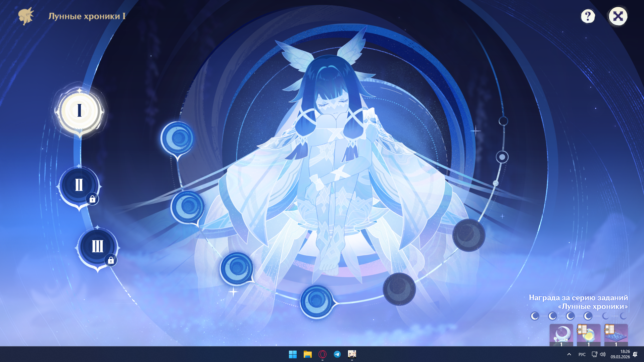The height and width of the screenshot is (362, 644).
Task: Open the notification center icon
Action: 635,354
